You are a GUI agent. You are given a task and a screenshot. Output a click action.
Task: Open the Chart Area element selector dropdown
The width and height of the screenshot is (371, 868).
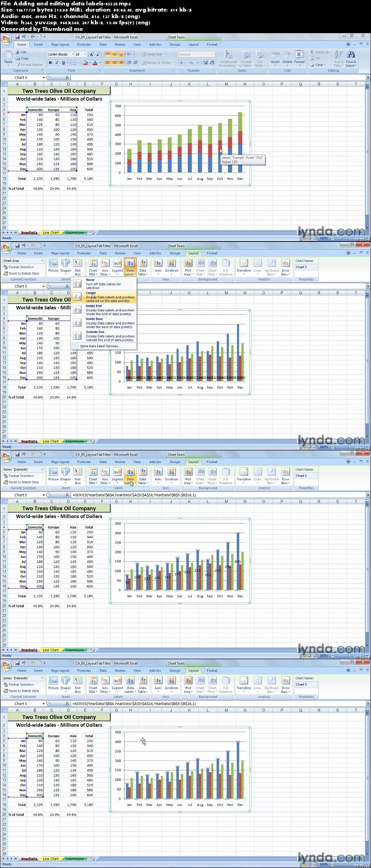click(x=42, y=261)
